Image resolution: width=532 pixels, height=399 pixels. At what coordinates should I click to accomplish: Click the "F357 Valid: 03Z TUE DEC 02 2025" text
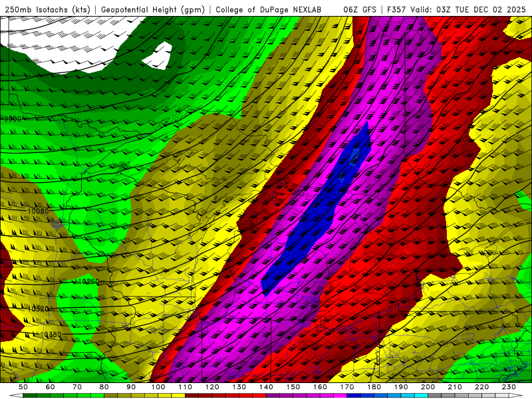[456, 10]
